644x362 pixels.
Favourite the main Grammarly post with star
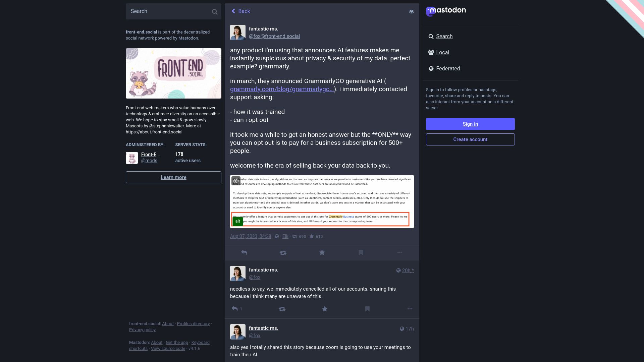pos(322,253)
